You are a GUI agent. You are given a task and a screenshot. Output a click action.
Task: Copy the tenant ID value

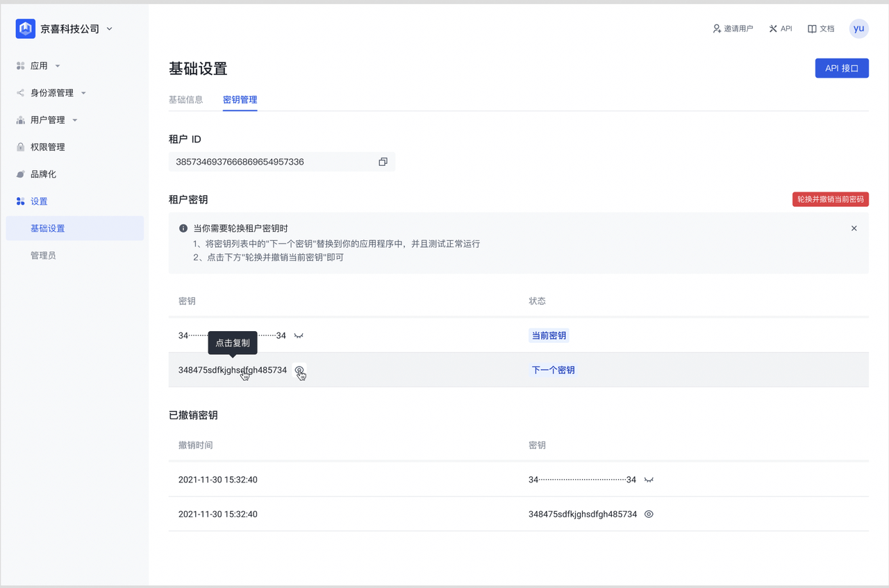coord(383,162)
